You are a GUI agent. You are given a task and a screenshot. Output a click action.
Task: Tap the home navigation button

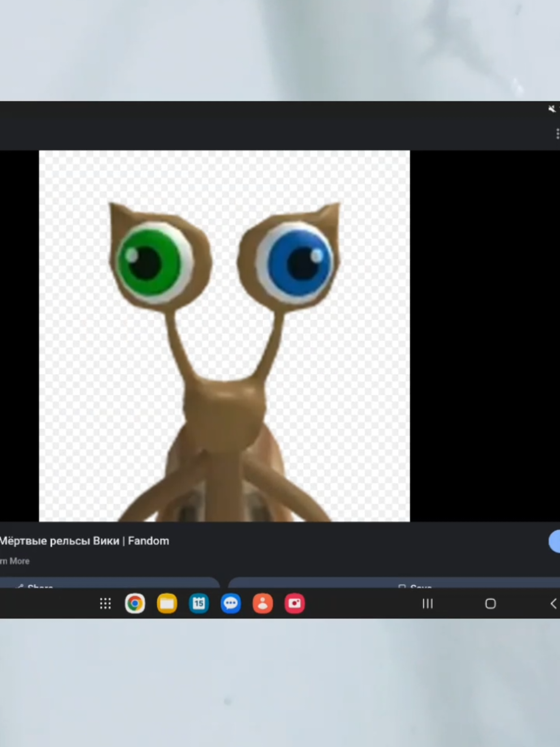[490, 604]
